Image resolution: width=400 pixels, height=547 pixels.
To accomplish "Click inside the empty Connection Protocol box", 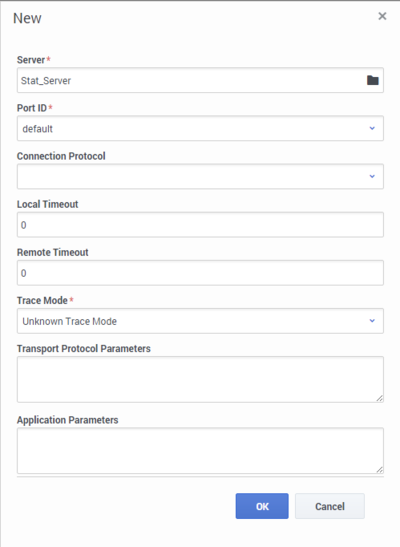I will [x=200, y=177].
